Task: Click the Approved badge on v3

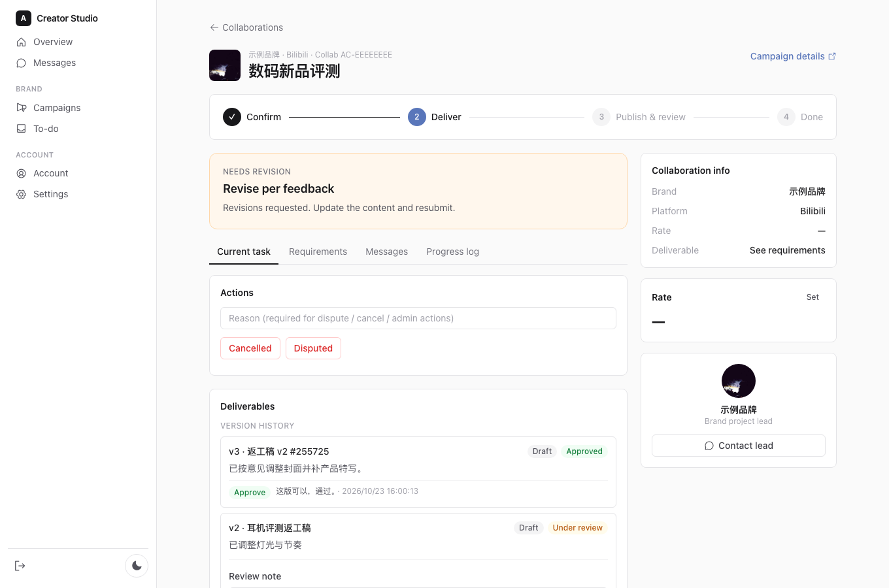Action: (x=584, y=451)
